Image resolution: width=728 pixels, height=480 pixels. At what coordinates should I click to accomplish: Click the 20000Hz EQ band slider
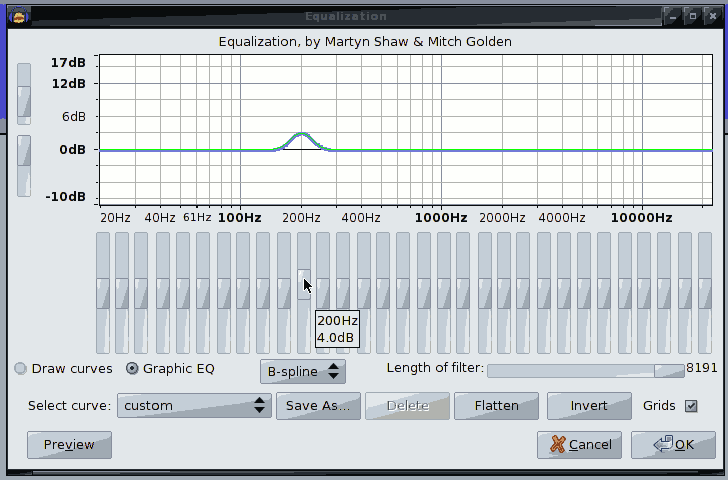705,293
